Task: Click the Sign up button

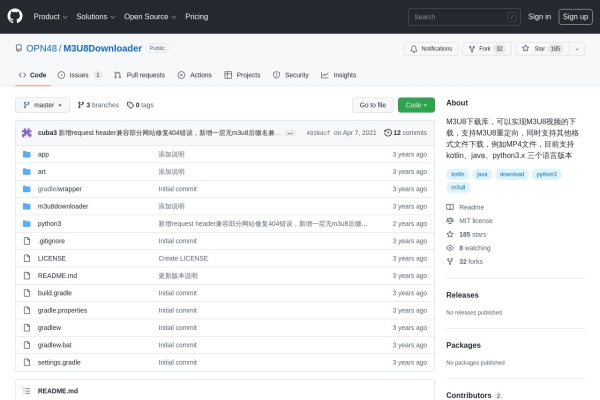Action: click(575, 16)
